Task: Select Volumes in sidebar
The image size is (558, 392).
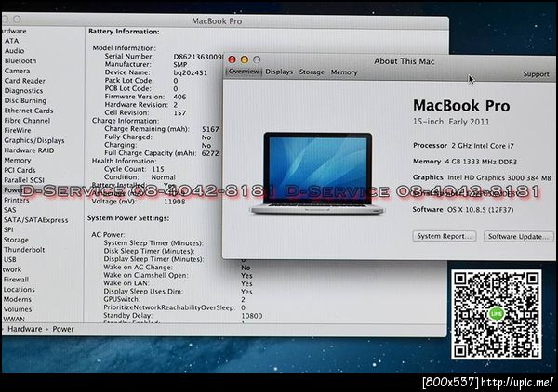Action: pyautogui.click(x=18, y=309)
